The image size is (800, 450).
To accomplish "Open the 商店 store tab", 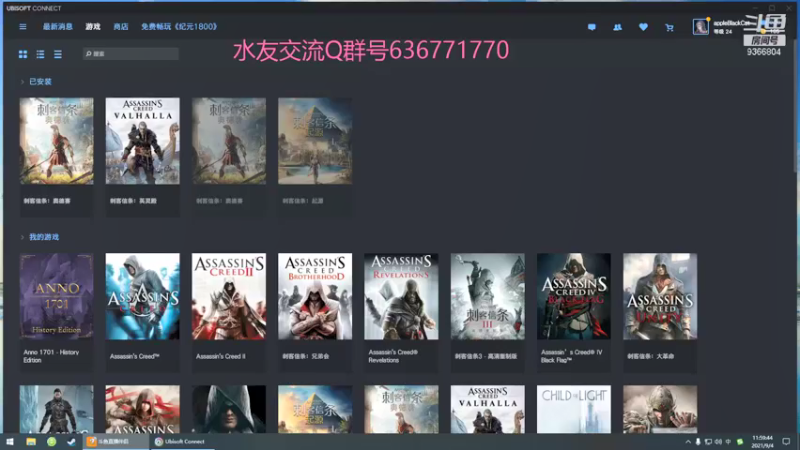I will point(121,27).
